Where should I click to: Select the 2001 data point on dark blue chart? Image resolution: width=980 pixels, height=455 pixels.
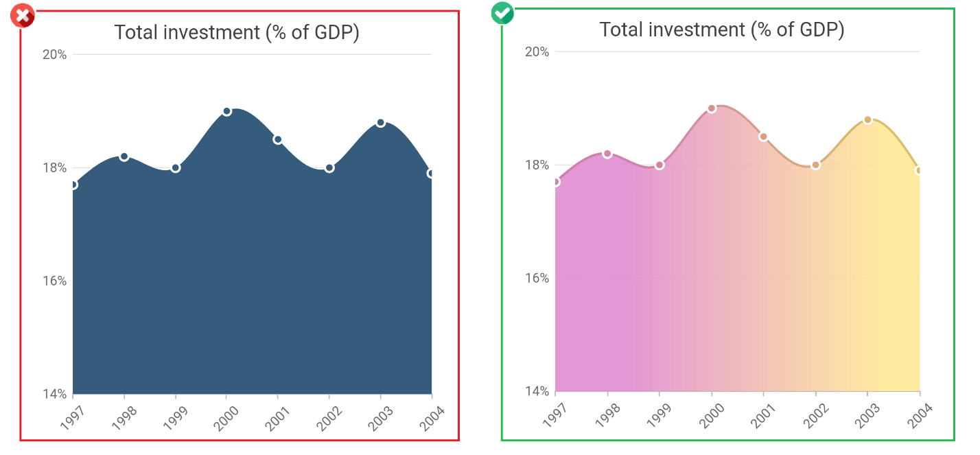tap(278, 139)
